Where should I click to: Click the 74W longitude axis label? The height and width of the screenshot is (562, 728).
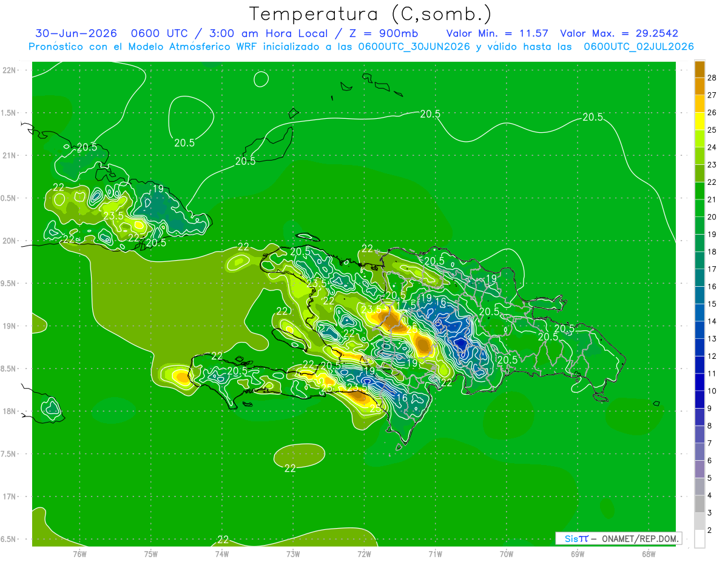[x=222, y=554]
